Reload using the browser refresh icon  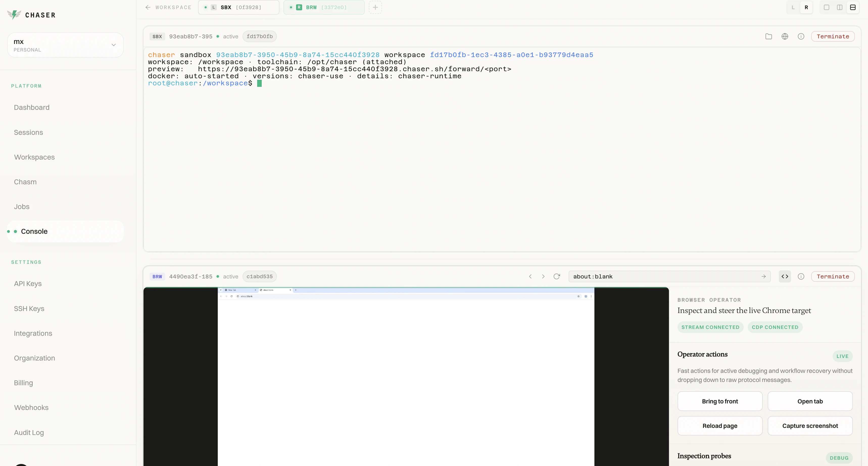click(x=557, y=276)
